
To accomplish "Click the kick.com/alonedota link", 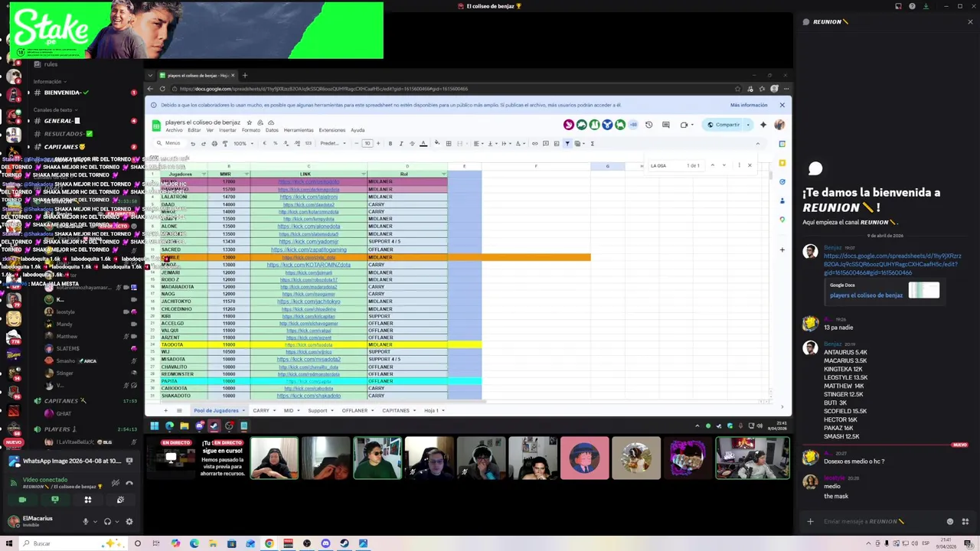I will (309, 227).
